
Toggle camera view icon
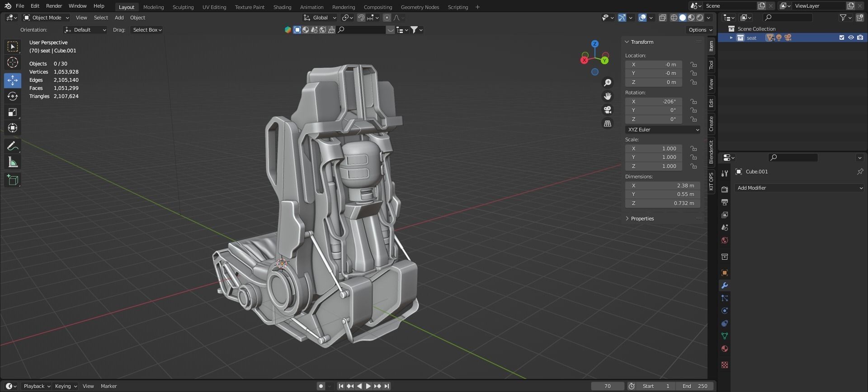point(608,110)
